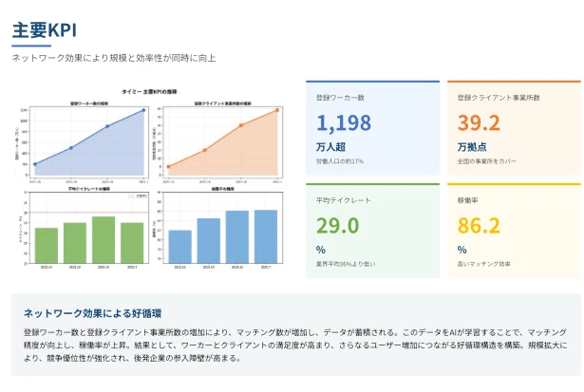Click the note "労働人口の約17%"
This screenshot has width=584, height=392.
point(340,161)
